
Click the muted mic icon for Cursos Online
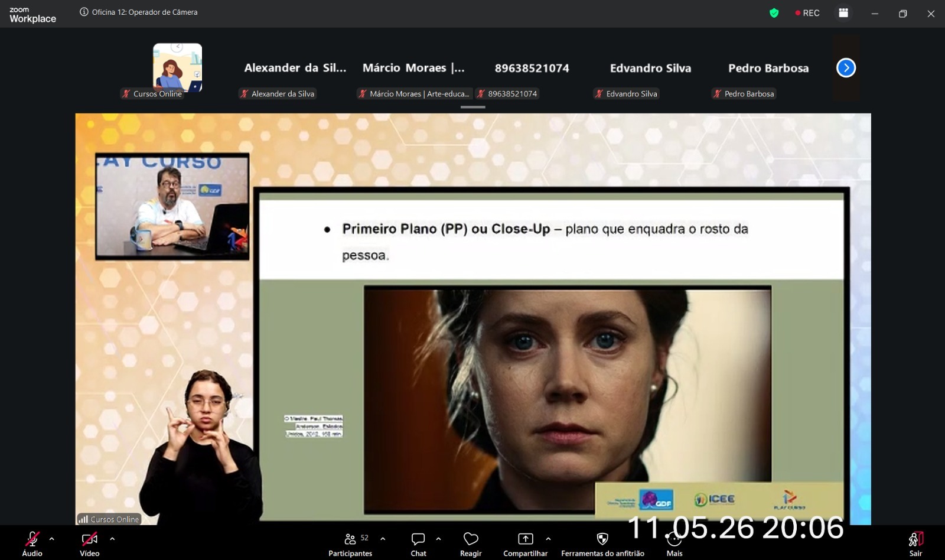[x=126, y=93]
